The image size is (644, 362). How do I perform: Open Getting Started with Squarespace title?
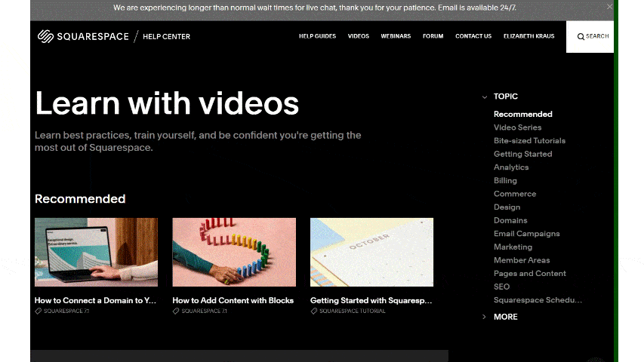point(371,300)
